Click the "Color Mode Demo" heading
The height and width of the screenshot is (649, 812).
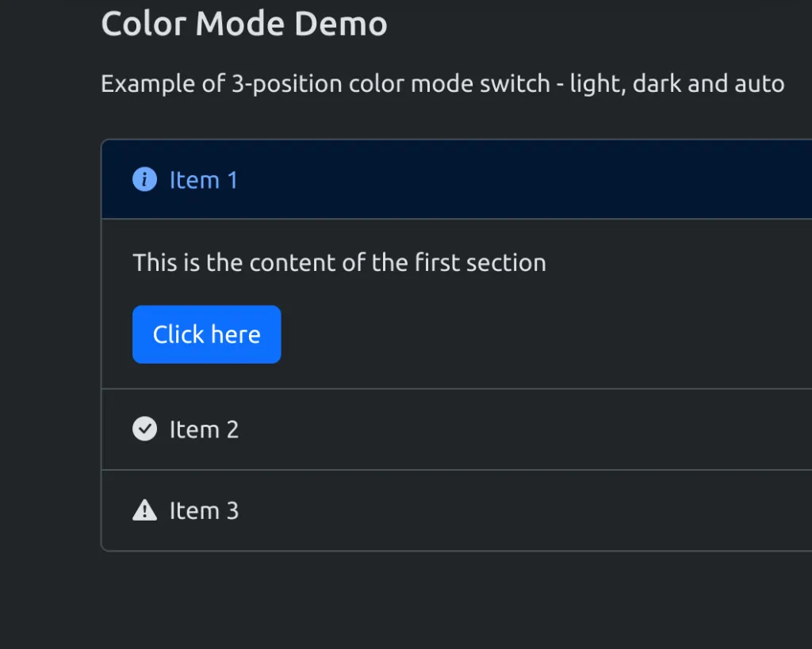(x=244, y=25)
